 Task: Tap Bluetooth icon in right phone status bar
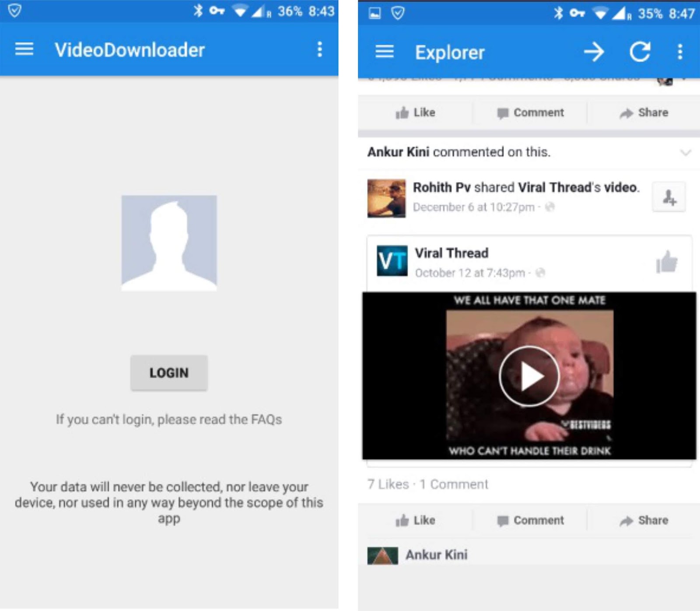coord(559,13)
